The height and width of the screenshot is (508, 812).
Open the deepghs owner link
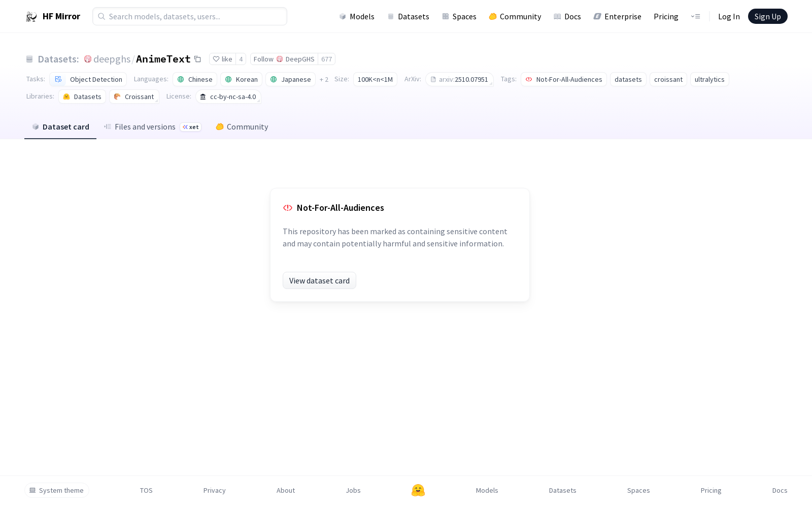pyautogui.click(x=112, y=59)
